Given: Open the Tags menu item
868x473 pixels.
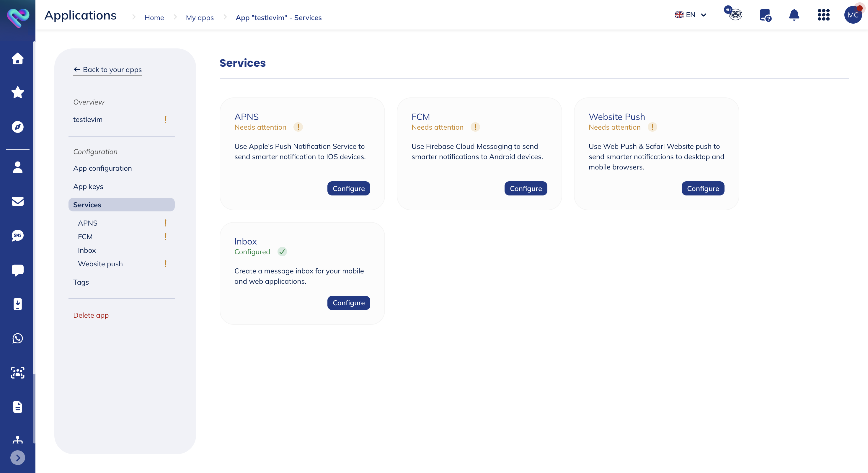Looking at the screenshot, I should 81,282.
